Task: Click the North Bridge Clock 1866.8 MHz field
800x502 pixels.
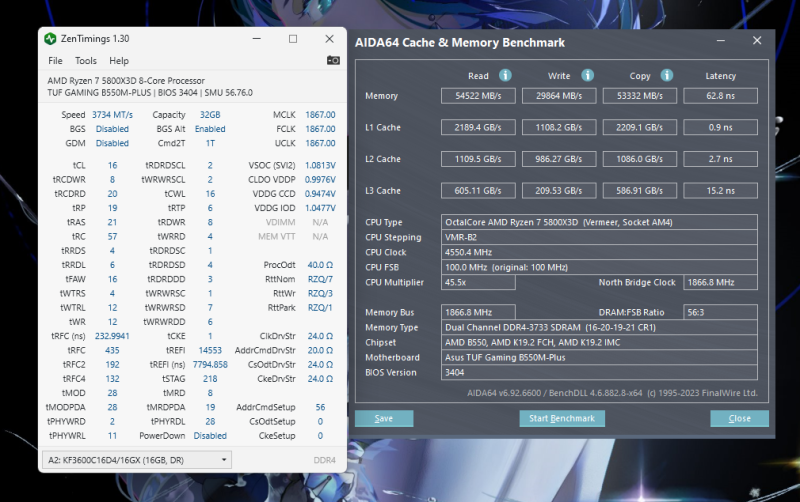Action: click(x=720, y=283)
